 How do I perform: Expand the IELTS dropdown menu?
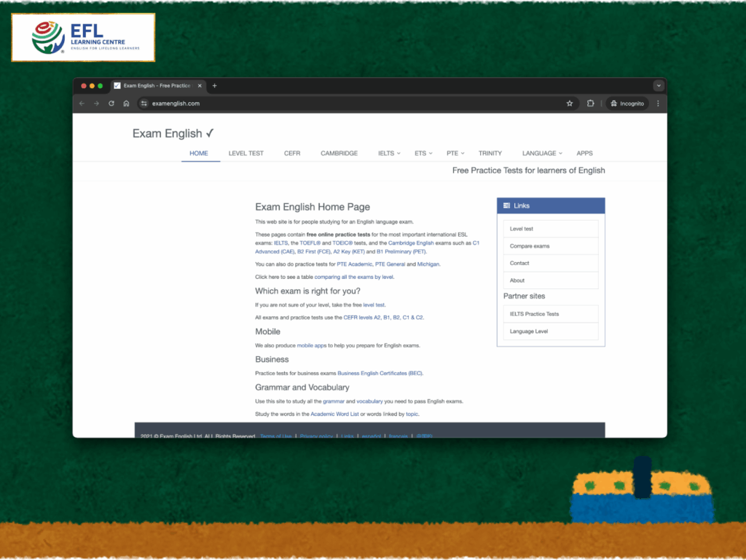(x=389, y=153)
